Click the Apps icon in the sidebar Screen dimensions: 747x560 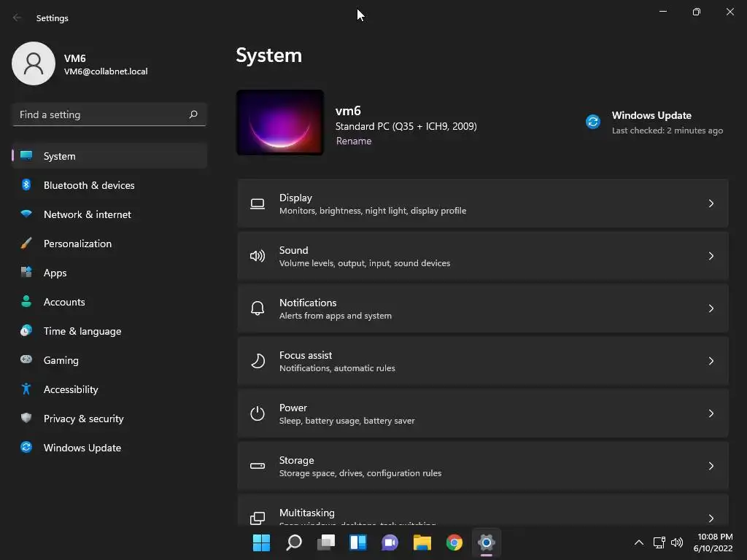[26, 273]
